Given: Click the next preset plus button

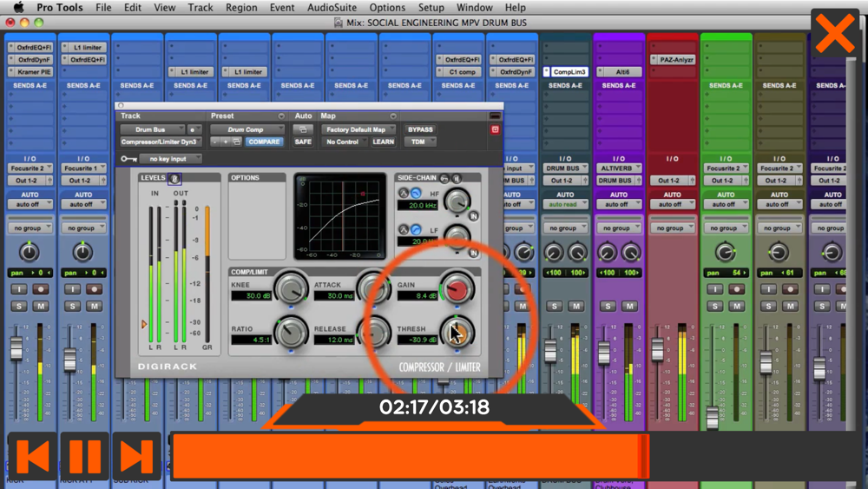Looking at the screenshot, I should point(226,142).
